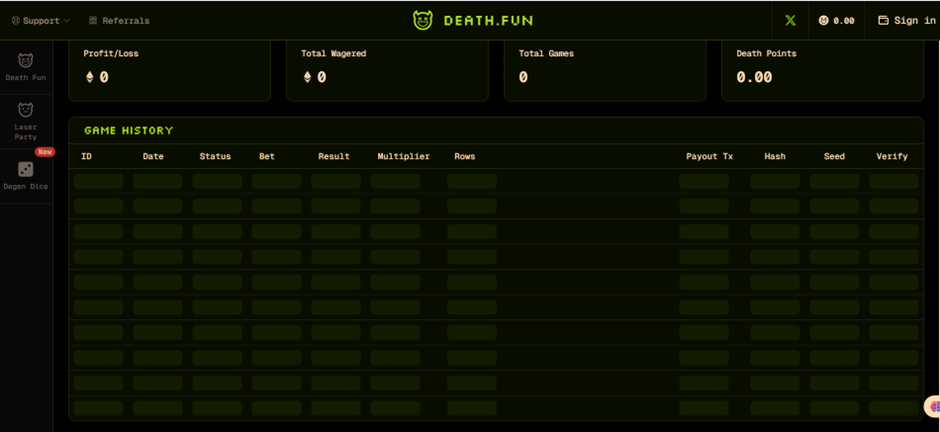Open Degen Dice game in sidebar
The image size is (940, 432).
tap(26, 176)
